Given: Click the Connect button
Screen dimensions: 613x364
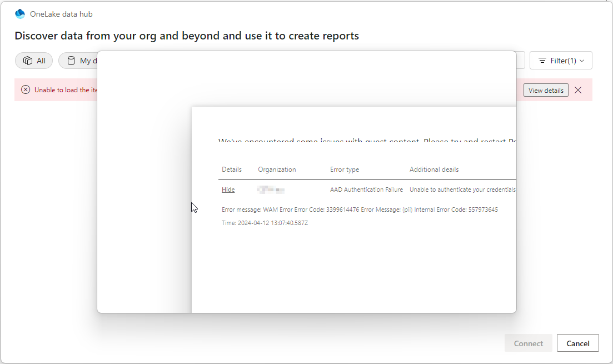Looking at the screenshot, I should pyautogui.click(x=528, y=343).
